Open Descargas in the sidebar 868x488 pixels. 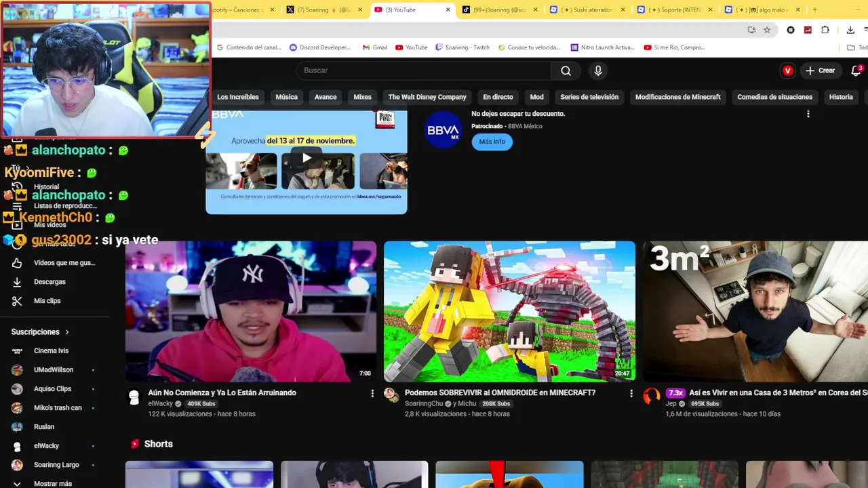50,282
